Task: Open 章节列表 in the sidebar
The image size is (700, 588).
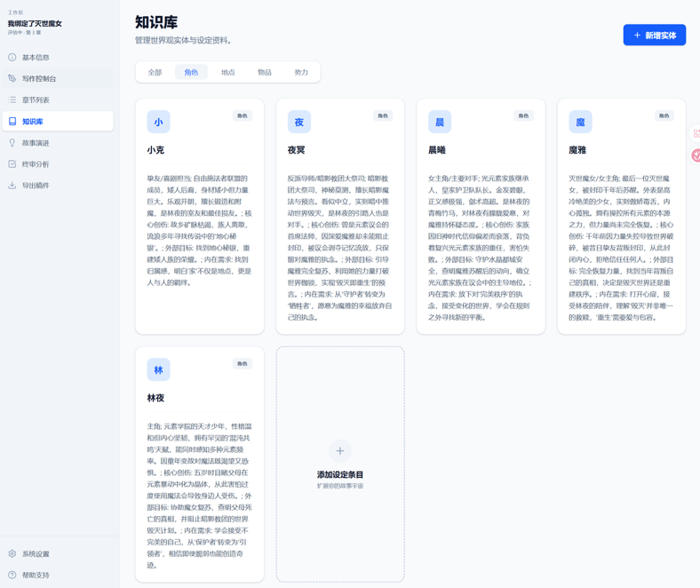Action: [58, 100]
